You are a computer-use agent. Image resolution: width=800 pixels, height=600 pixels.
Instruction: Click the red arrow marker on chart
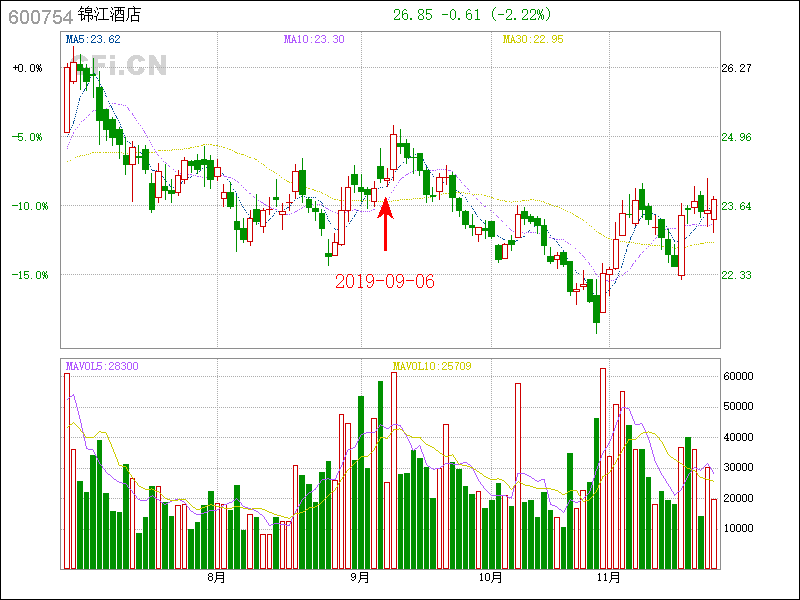tap(385, 224)
